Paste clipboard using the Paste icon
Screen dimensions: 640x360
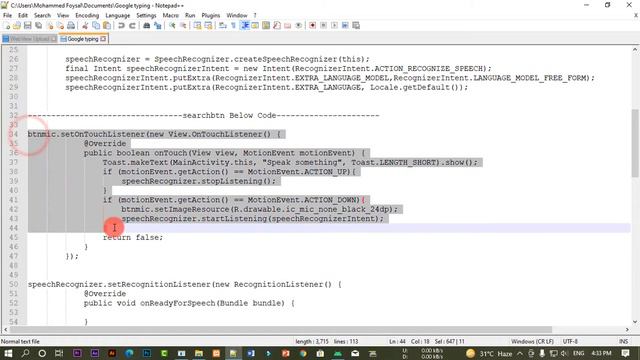(107, 25)
